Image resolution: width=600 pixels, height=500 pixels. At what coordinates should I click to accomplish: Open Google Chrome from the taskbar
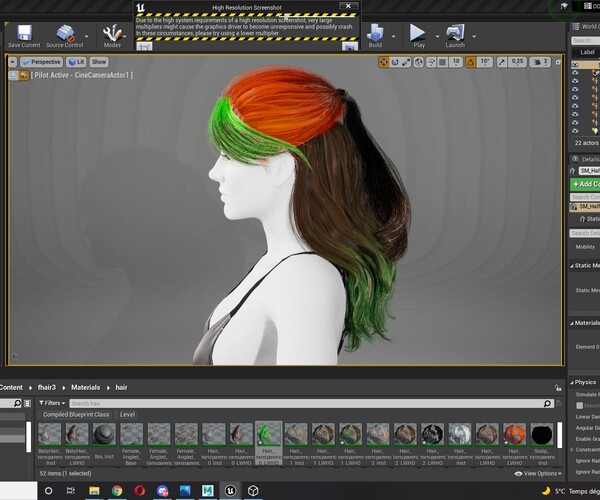(x=117, y=490)
